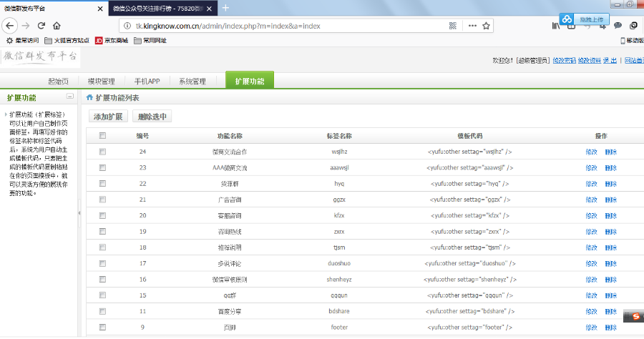Open the 修改密码 link
Viewport: 644px width, 339px height.
click(x=564, y=60)
